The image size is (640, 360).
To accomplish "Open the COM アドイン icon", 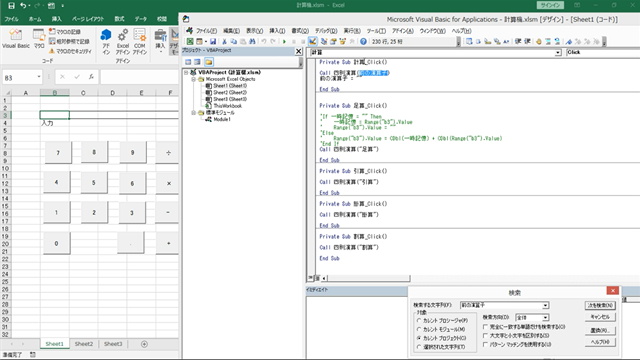I will (x=140, y=41).
